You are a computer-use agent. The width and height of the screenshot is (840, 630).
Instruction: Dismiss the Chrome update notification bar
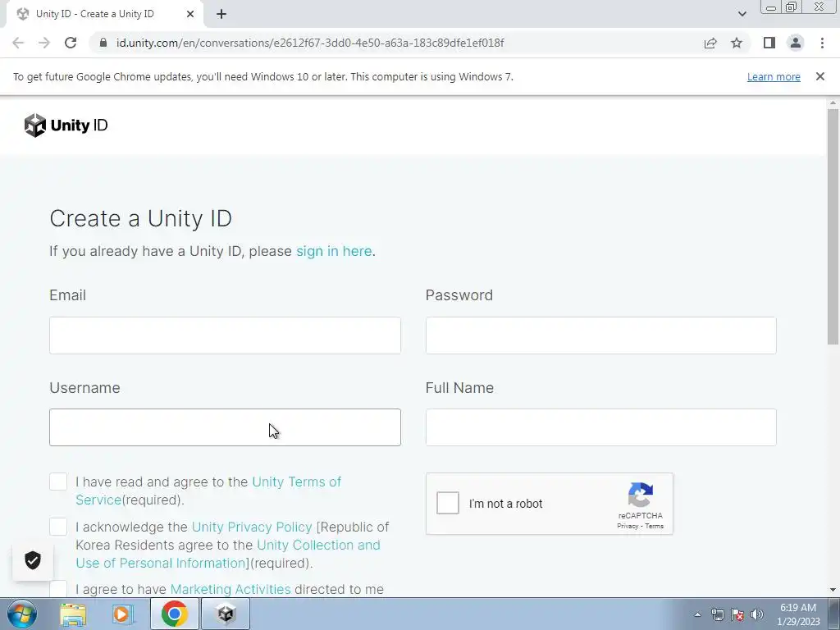point(820,76)
